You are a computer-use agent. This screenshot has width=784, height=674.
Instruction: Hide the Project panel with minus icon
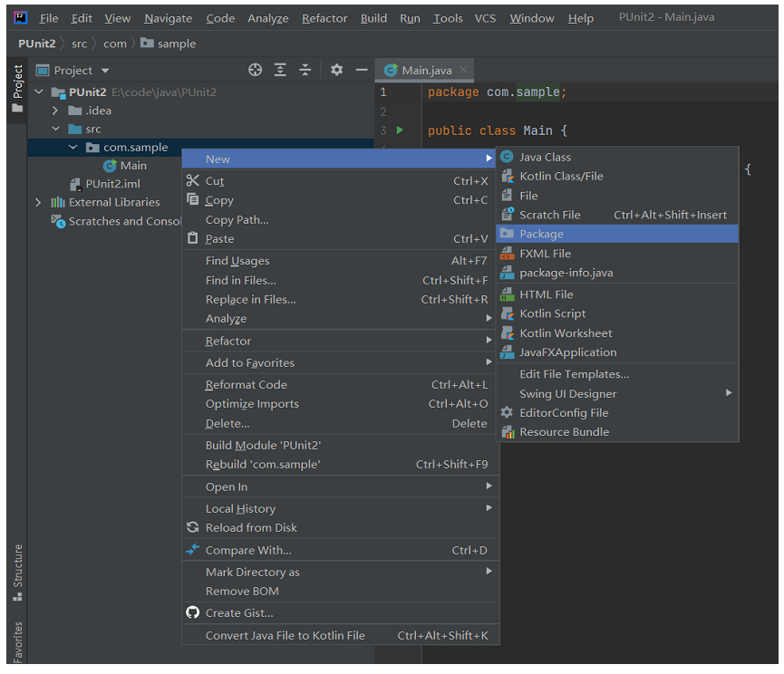362,70
